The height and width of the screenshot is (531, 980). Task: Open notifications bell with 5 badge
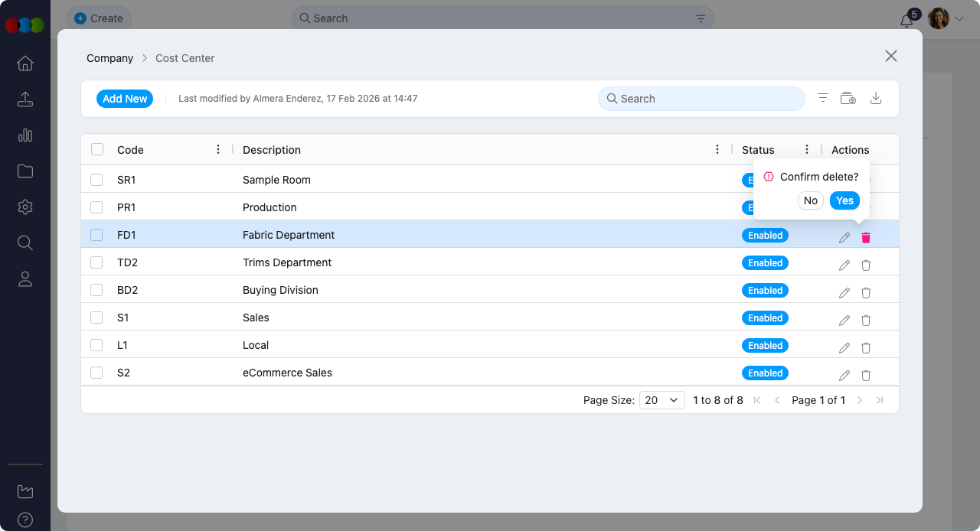pyautogui.click(x=907, y=20)
